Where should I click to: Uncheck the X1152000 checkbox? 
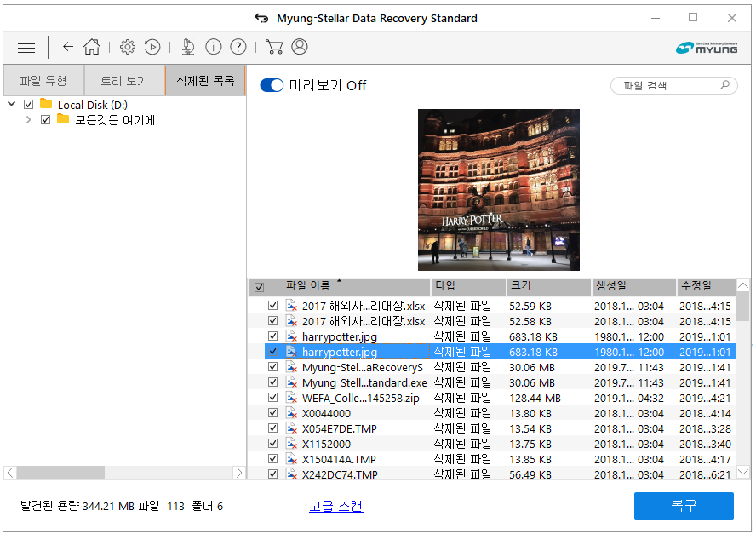coord(272,444)
